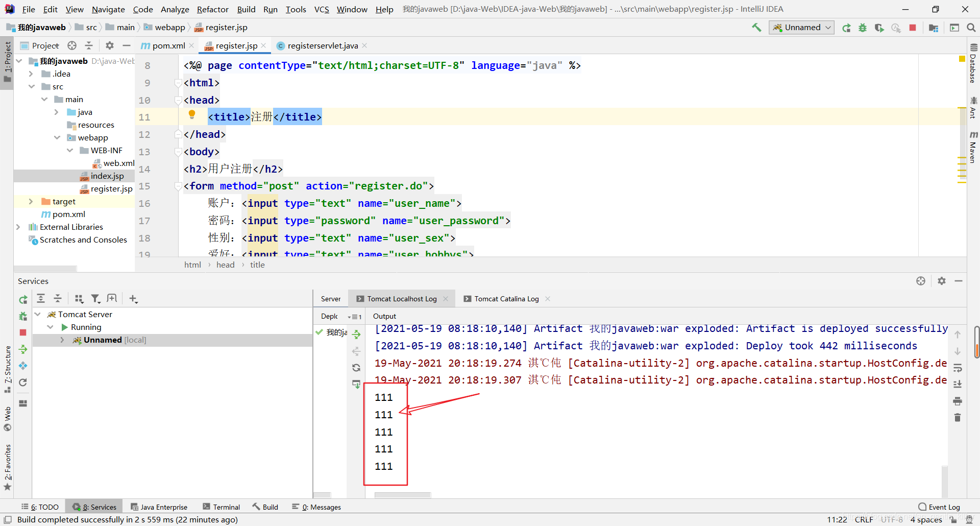Collapse the webapp folder chevron
980x526 pixels.
point(56,137)
